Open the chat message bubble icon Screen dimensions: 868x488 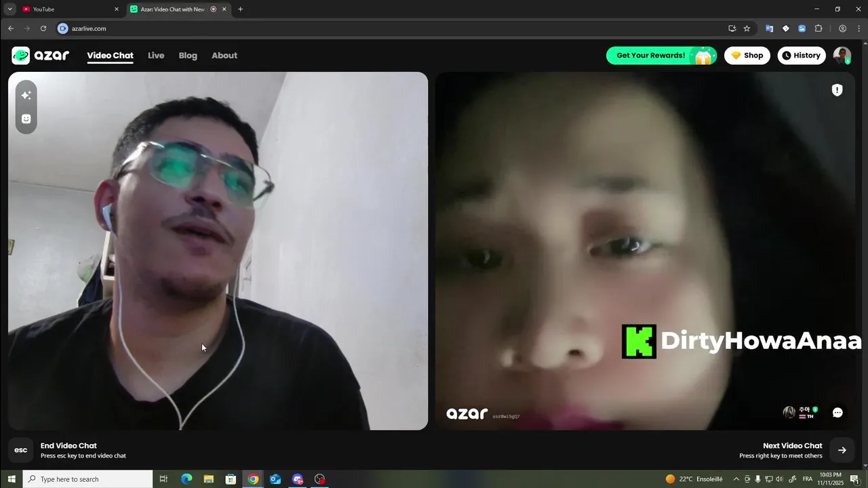837,412
